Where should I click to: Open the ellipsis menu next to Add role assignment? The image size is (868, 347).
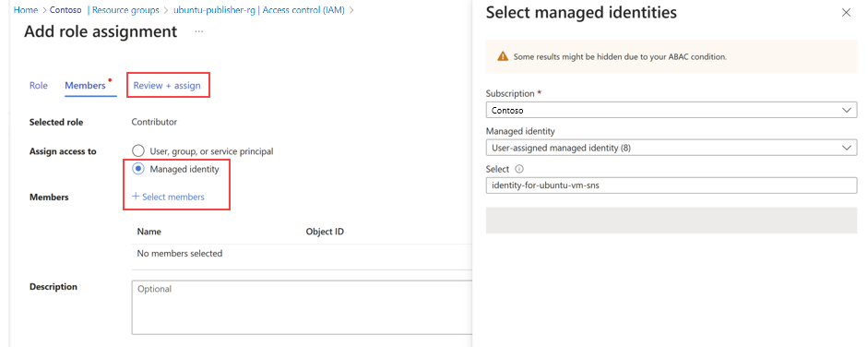point(199,32)
